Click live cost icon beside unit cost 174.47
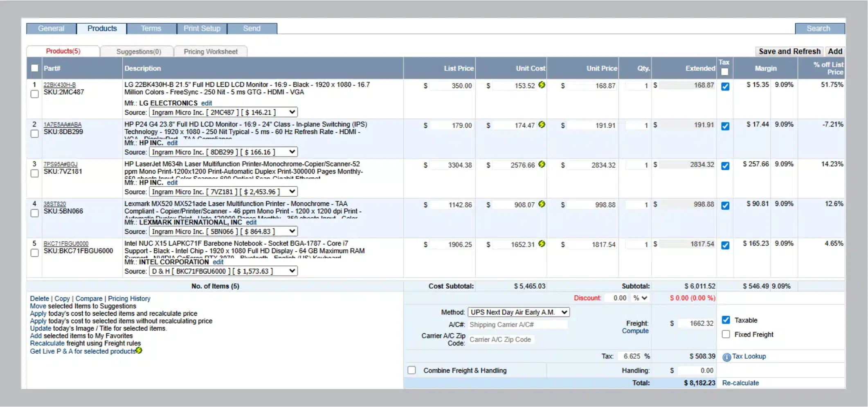The height and width of the screenshot is (407, 868). [542, 124]
